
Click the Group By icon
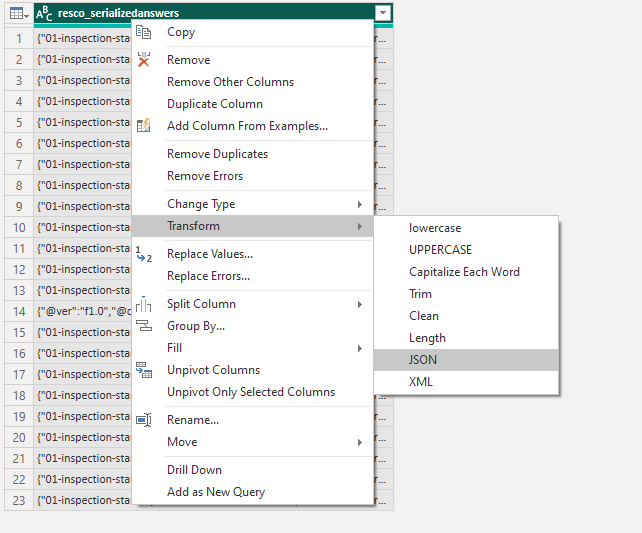[x=144, y=325]
